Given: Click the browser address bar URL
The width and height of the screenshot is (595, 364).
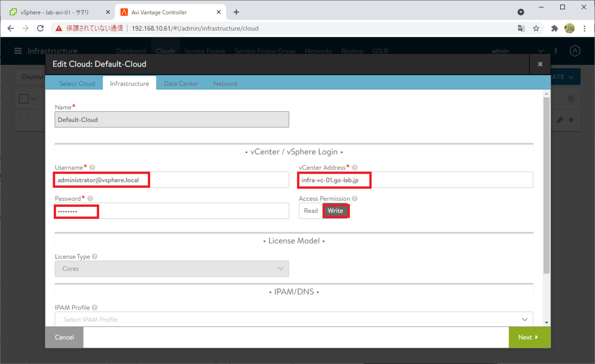Looking at the screenshot, I should pos(195,28).
